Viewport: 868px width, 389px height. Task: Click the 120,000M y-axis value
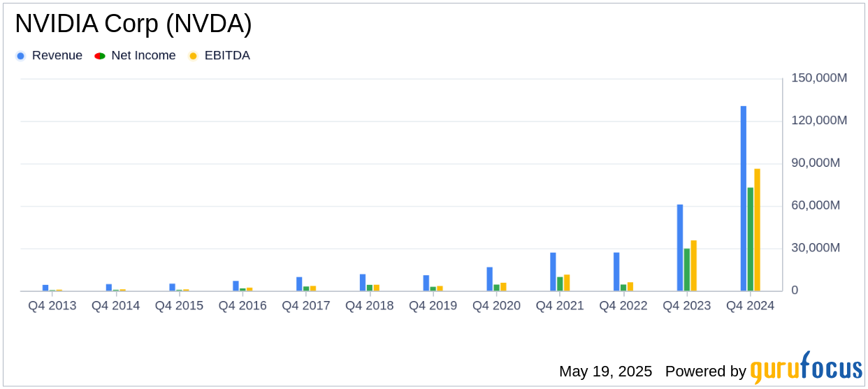coord(819,121)
